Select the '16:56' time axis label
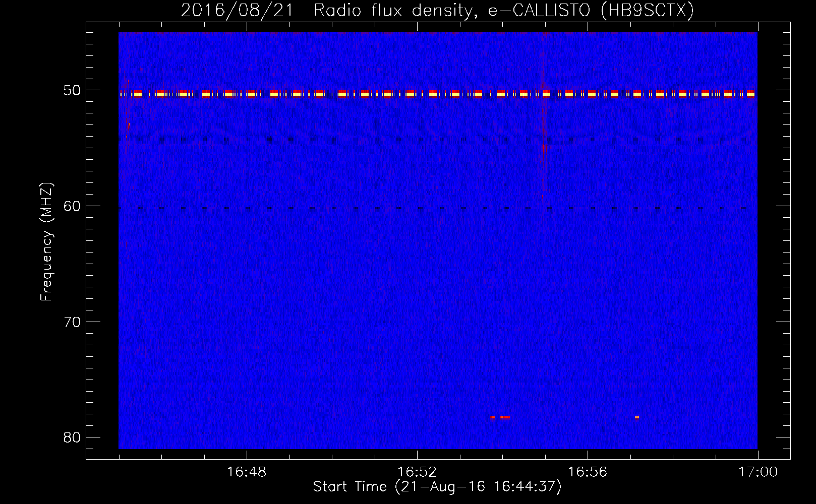This screenshot has height=504, width=816. point(588,472)
